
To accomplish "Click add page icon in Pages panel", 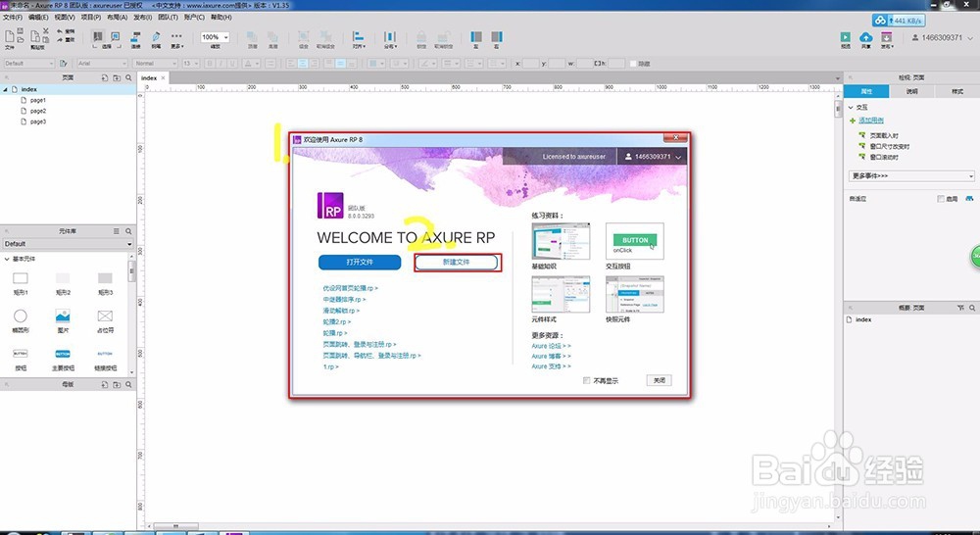I will (x=105, y=78).
